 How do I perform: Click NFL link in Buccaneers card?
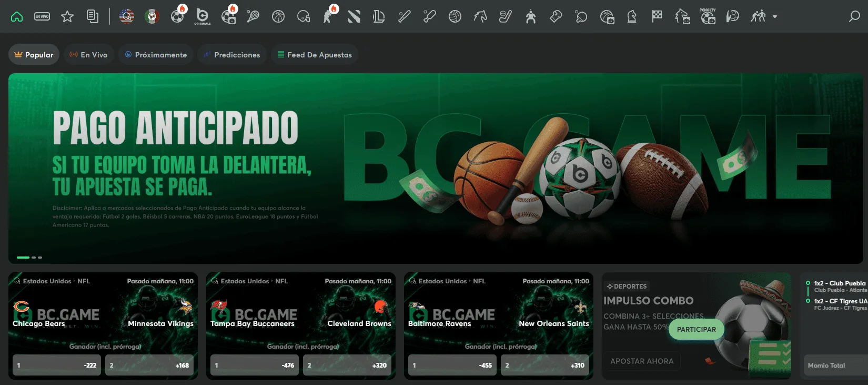281,281
